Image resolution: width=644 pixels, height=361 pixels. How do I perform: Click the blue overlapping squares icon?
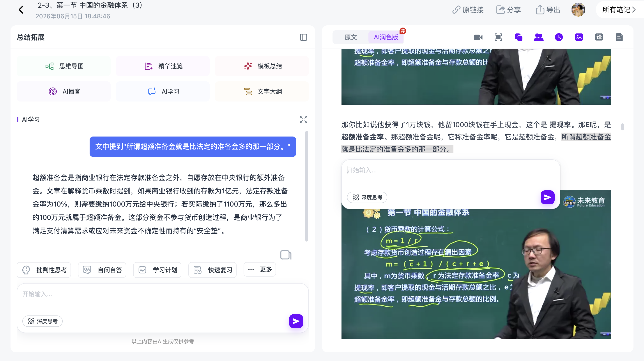click(x=518, y=37)
